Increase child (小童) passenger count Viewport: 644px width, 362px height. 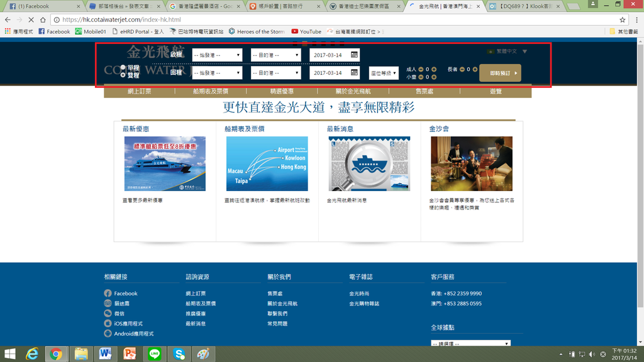point(434,77)
